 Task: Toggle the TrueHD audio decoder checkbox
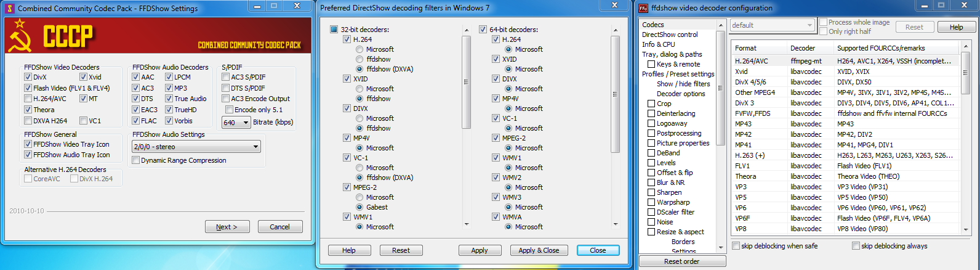169,110
